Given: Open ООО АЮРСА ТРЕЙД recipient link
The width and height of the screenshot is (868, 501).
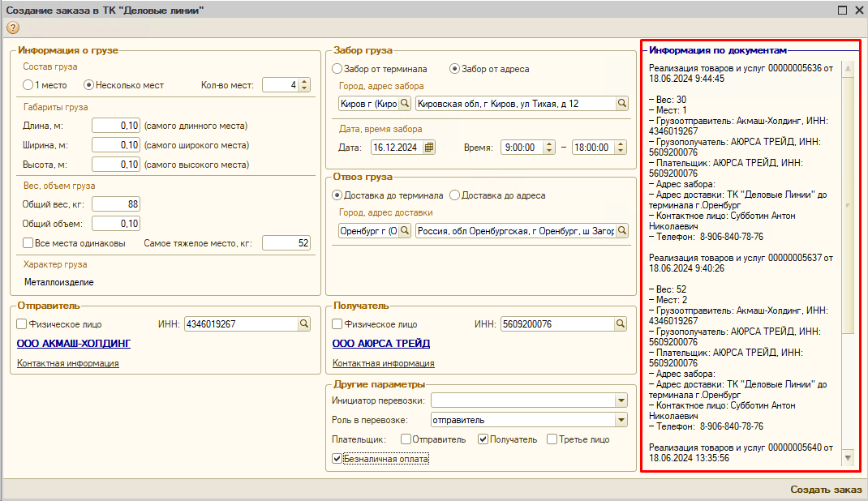Looking at the screenshot, I should click(380, 344).
